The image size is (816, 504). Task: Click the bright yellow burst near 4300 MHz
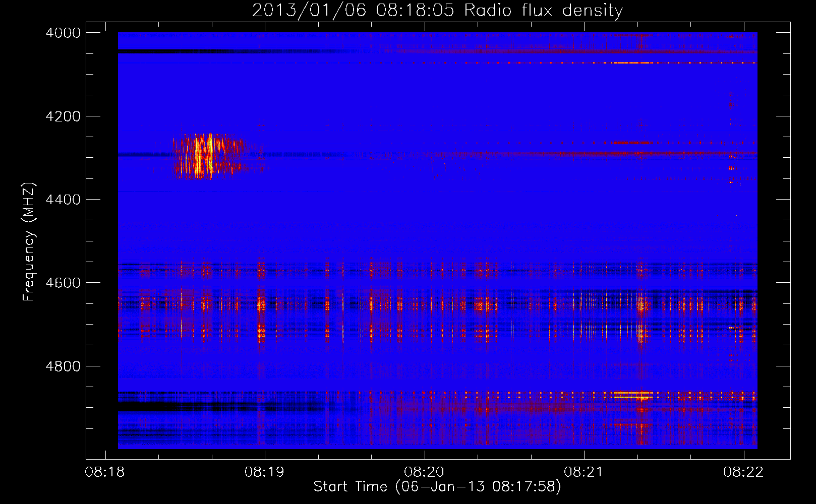207,156
